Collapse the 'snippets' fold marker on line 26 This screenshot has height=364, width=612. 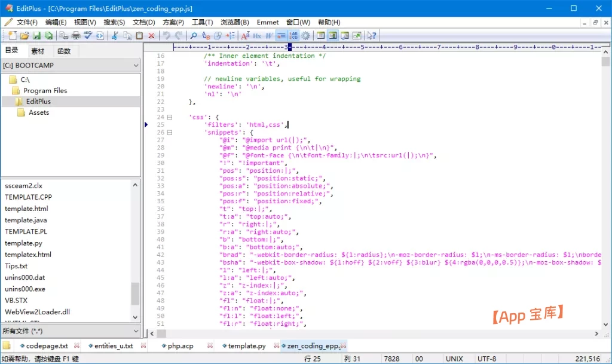[170, 133]
